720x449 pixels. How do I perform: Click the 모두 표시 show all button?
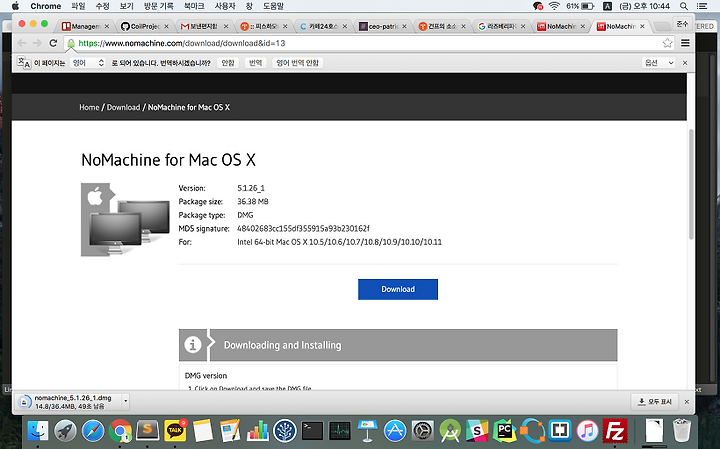655,402
